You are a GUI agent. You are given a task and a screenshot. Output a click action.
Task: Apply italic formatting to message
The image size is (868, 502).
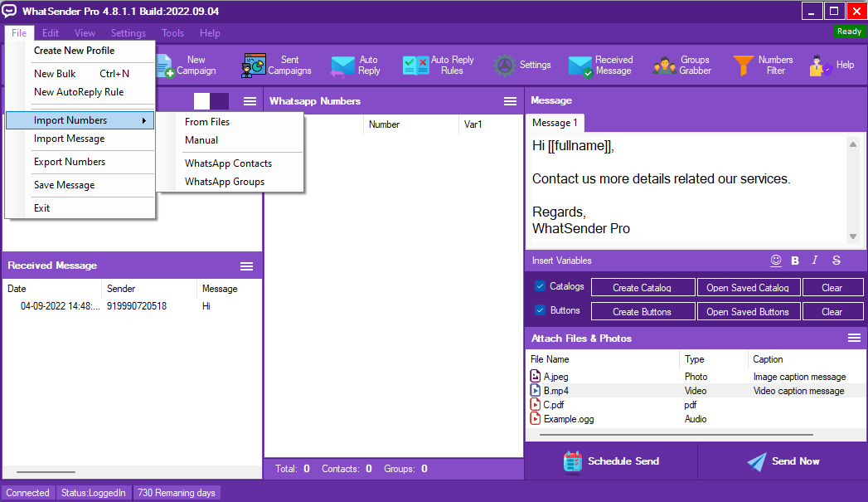click(815, 261)
